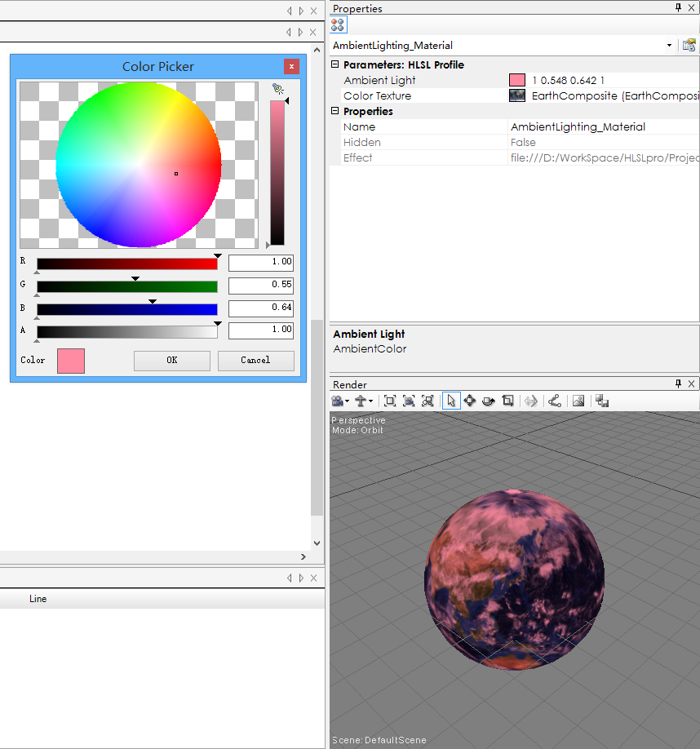Click the alpha A channel slider bar
Screen dimensions: 700x749
pyautogui.click(x=127, y=332)
